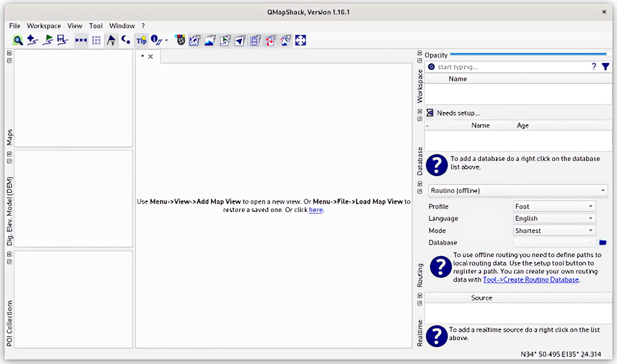Screen dimensions: 617x364
Task: Click Name column header in Workspace list
Action: pyautogui.click(x=458, y=78)
